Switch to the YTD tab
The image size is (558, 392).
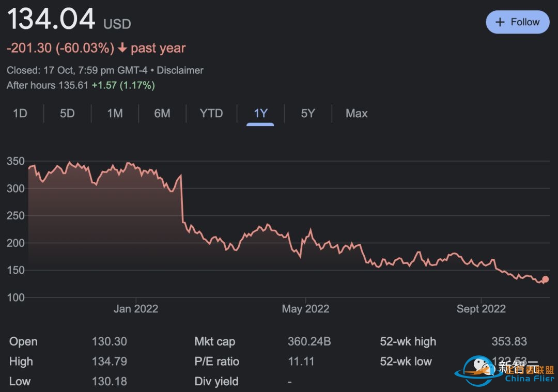pyautogui.click(x=211, y=114)
